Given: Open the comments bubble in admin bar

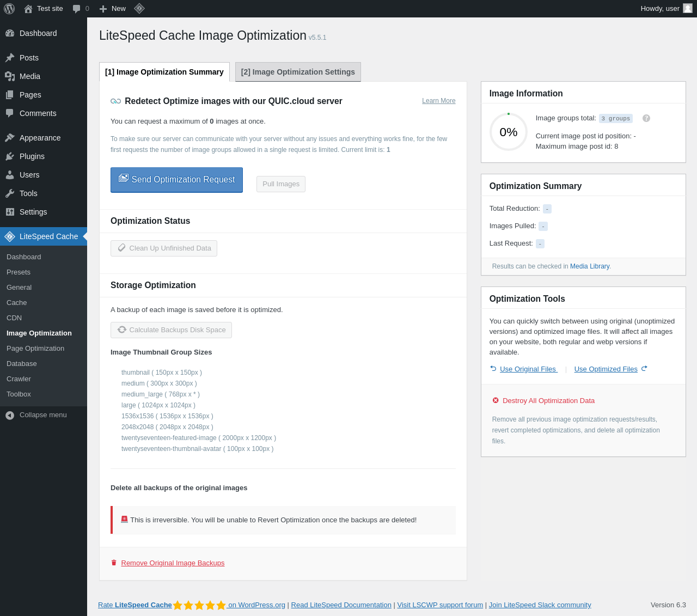Looking at the screenshot, I should tap(77, 9).
